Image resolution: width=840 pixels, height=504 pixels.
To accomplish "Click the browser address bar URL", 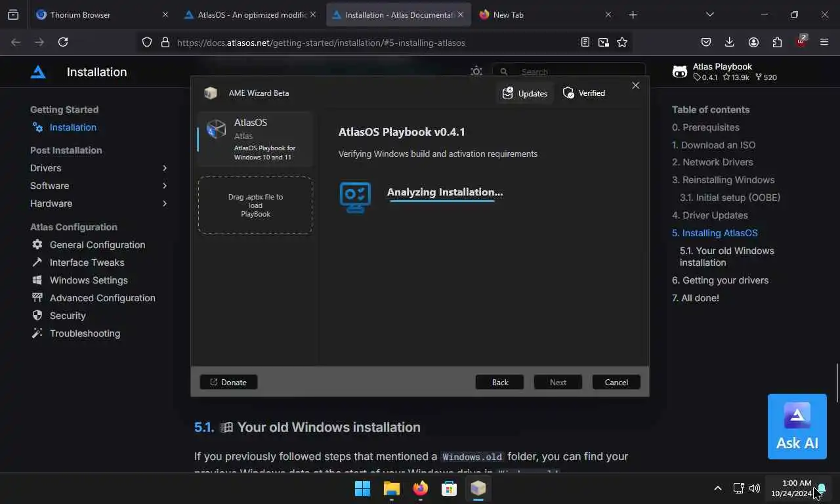I will (321, 43).
